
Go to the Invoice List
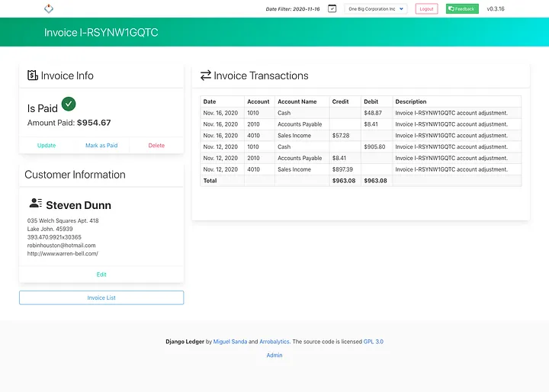tap(101, 297)
